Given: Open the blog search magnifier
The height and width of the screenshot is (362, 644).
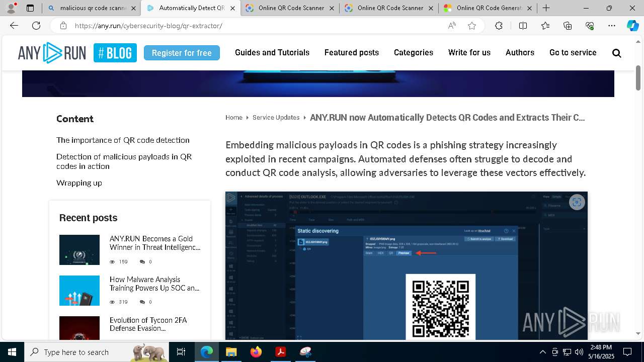Looking at the screenshot, I should coord(617,53).
